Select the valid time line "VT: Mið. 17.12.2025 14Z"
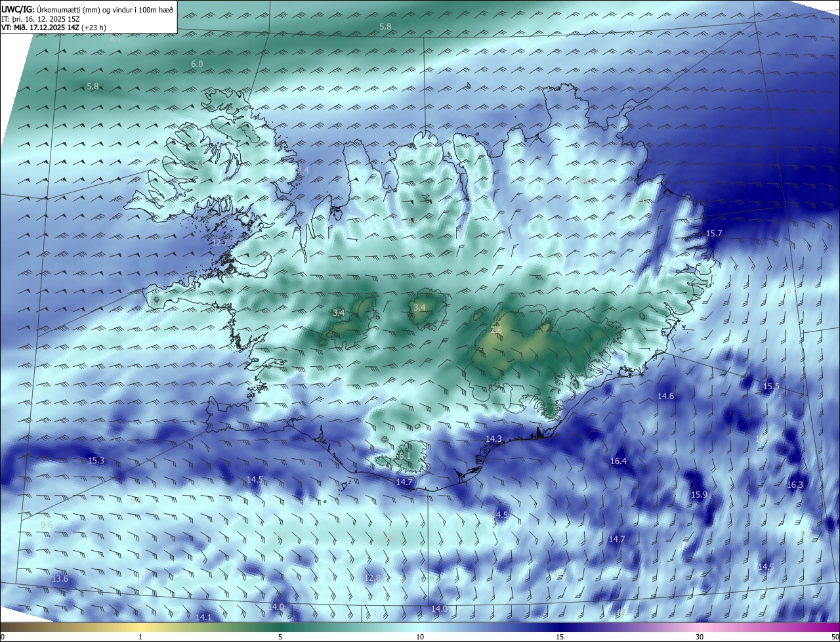 tap(40, 28)
